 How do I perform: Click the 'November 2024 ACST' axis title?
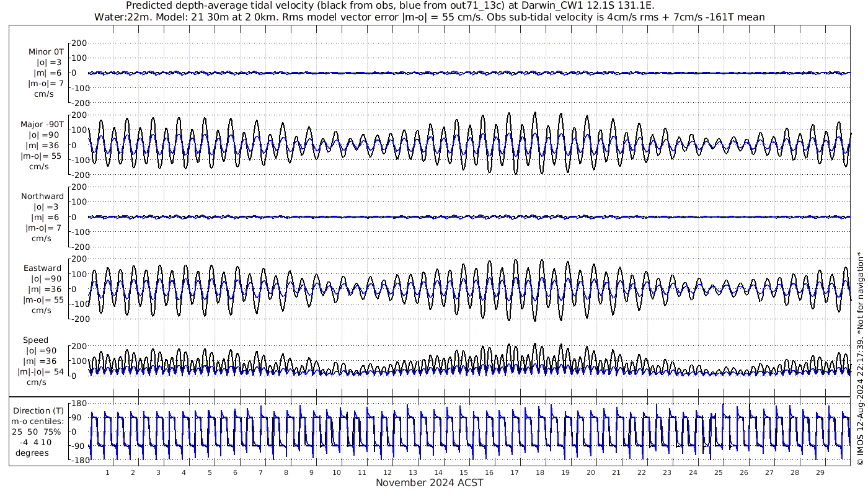click(x=429, y=483)
